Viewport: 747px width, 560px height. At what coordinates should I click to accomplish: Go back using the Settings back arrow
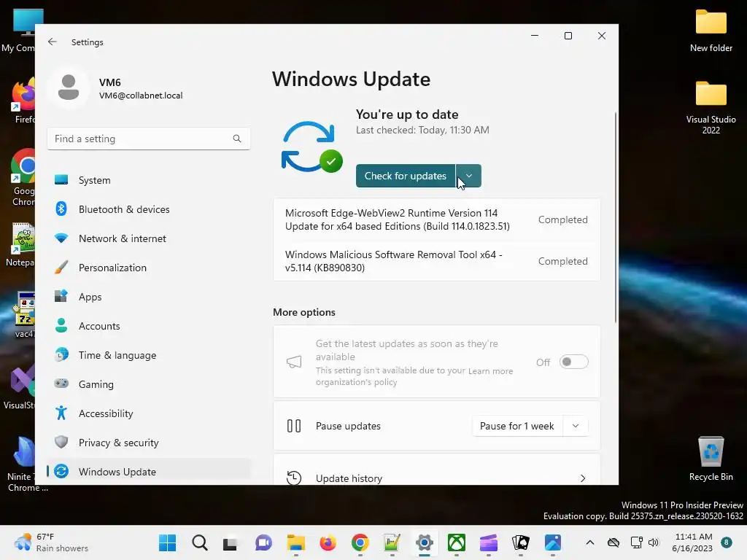point(52,42)
